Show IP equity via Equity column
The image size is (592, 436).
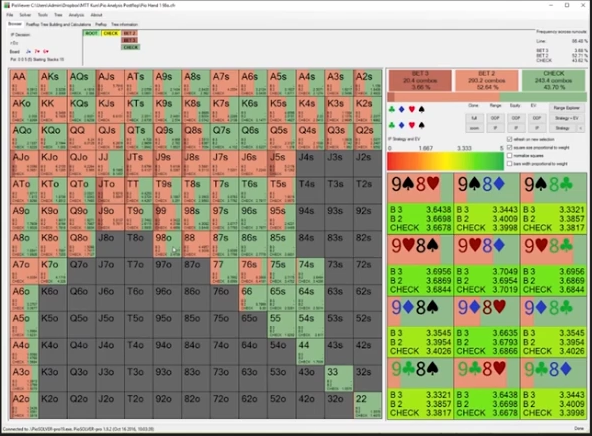coord(516,128)
